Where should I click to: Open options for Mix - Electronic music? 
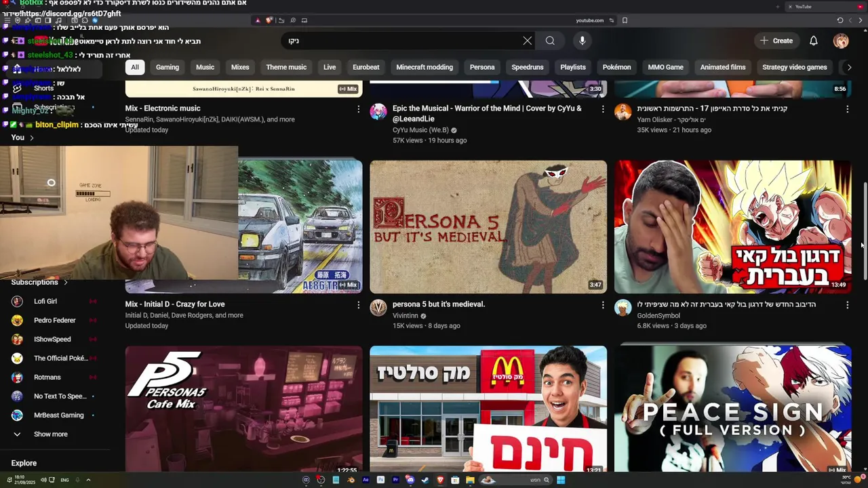point(359,108)
